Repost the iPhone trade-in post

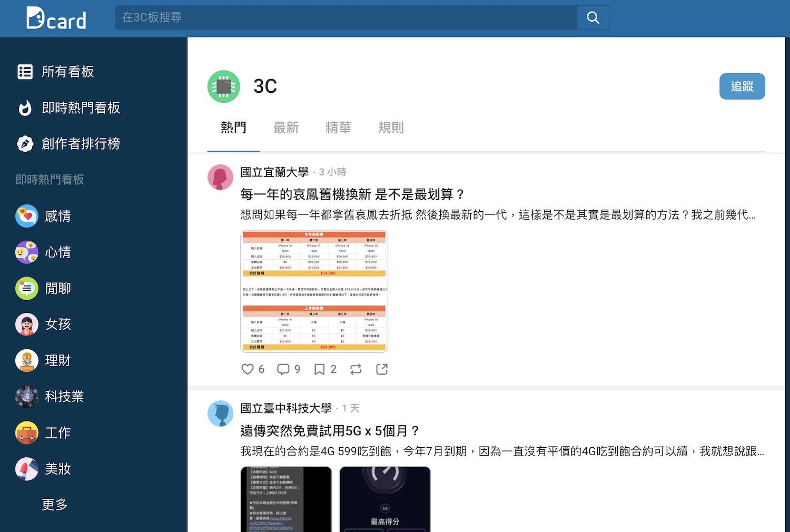click(356, 369)
